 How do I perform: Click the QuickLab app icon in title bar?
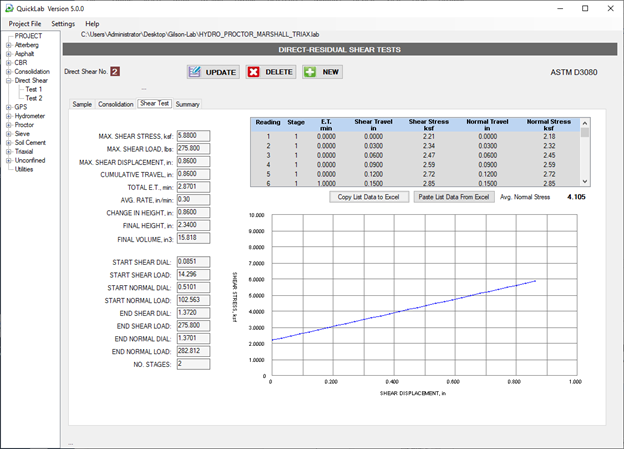point(9,8)
